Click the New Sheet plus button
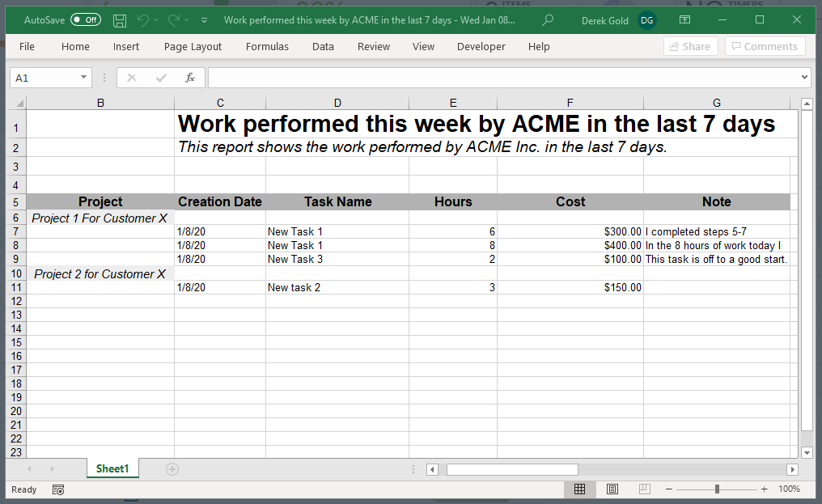 [x=172, y=468]
